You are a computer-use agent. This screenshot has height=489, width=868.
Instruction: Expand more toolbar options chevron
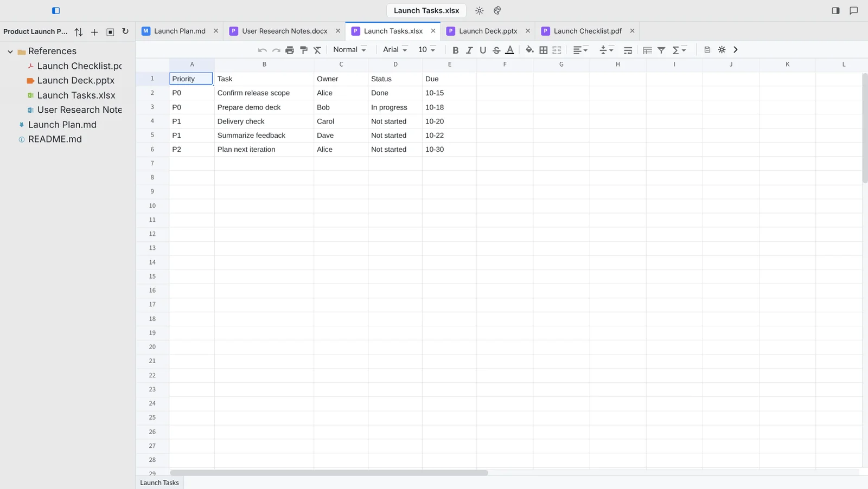coord(736,49)
